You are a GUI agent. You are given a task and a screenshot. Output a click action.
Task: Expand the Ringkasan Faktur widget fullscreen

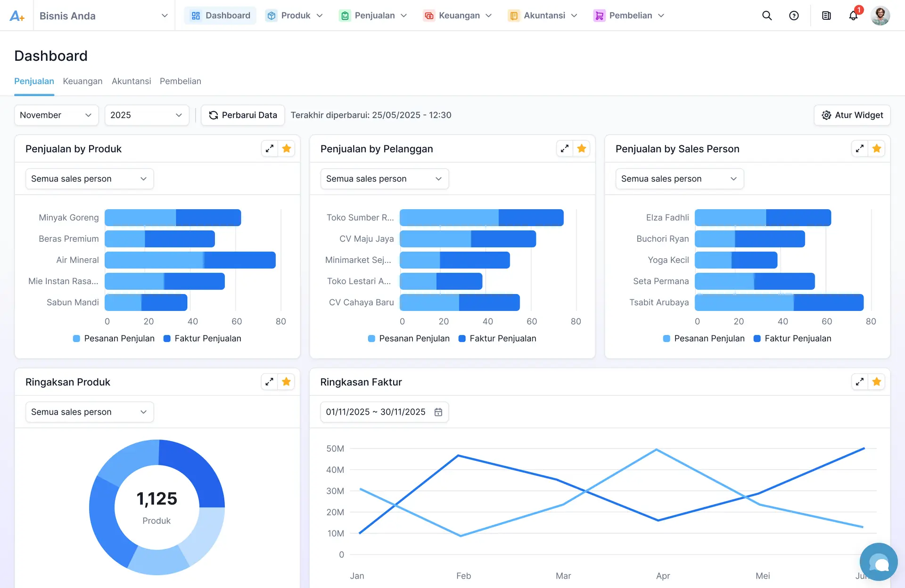pos(859,382)
